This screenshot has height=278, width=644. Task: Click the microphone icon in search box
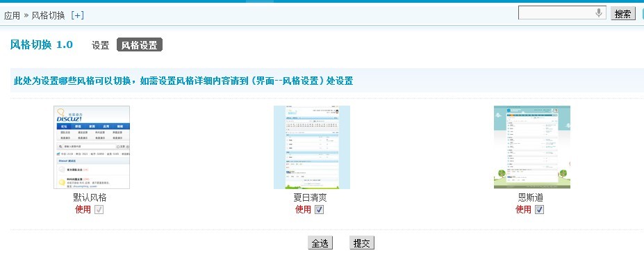599,13
